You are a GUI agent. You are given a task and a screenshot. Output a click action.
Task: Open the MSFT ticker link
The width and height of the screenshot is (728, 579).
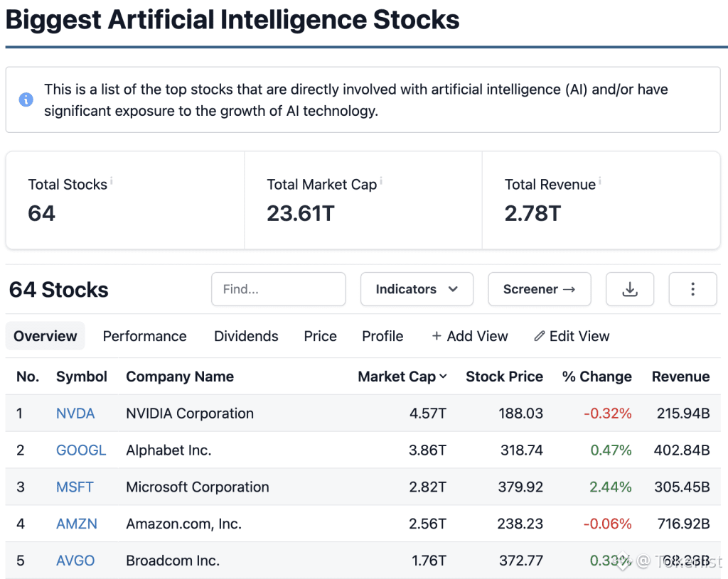pos(75,487)
